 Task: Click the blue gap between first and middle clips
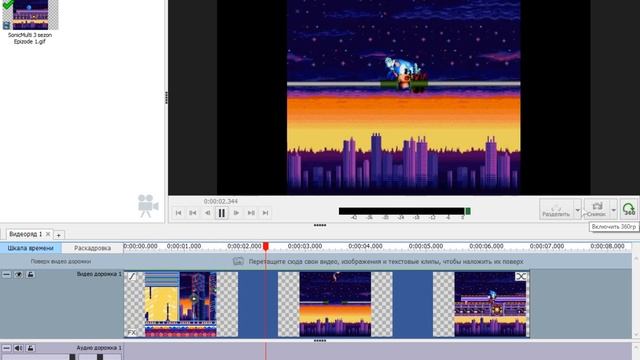pyautogui.click(x=258, y=304)
